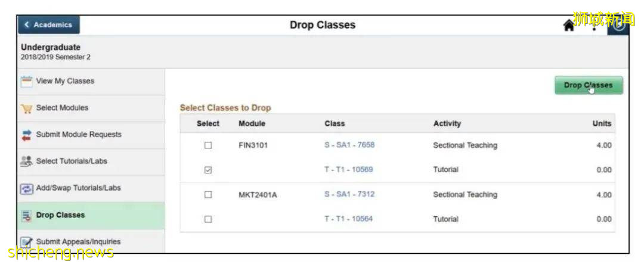Click the View My Classes calendar icon
644x264 pixels.
click(x=26, y=81)
